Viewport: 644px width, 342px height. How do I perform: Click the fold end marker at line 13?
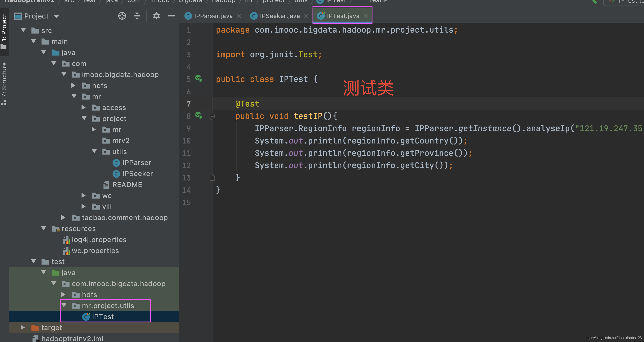tap(212, 178)
